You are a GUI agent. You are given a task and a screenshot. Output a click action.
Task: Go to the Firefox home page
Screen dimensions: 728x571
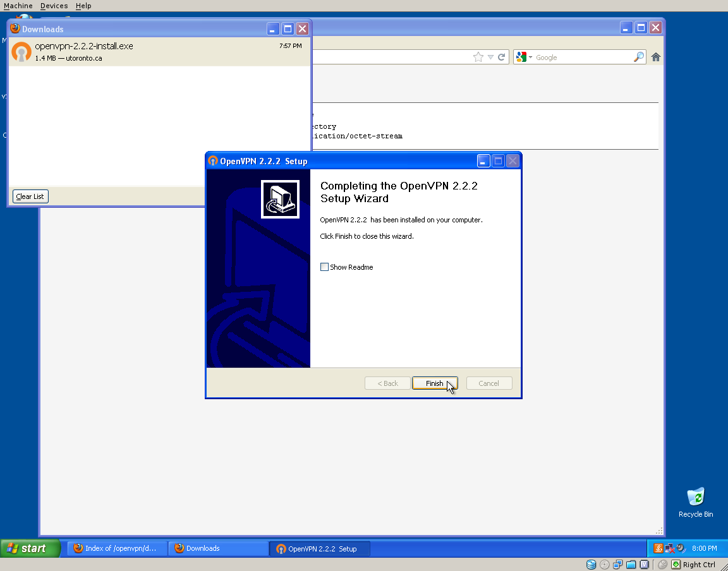click(x=655, y=57)
